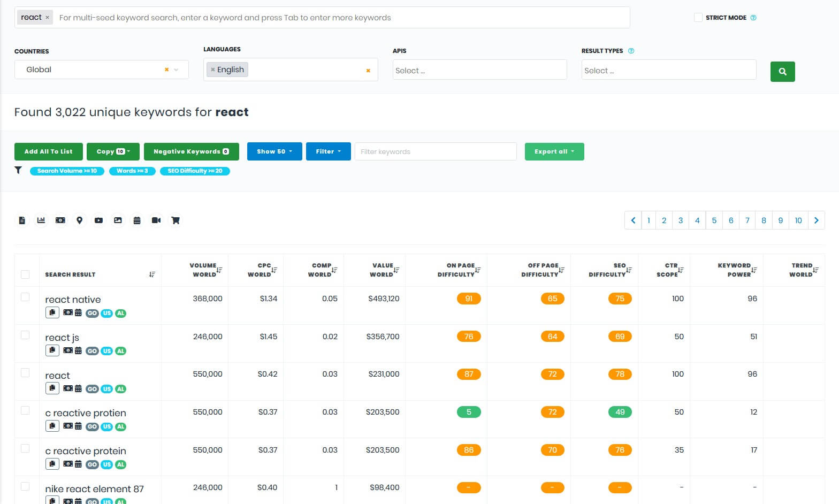Click the AL badge under c reactive protien

coord(120,427)
